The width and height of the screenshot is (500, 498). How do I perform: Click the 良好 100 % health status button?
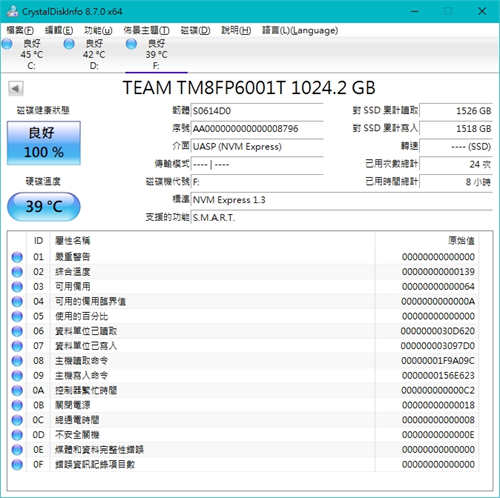pyautogui.click(x=44, y=143)
